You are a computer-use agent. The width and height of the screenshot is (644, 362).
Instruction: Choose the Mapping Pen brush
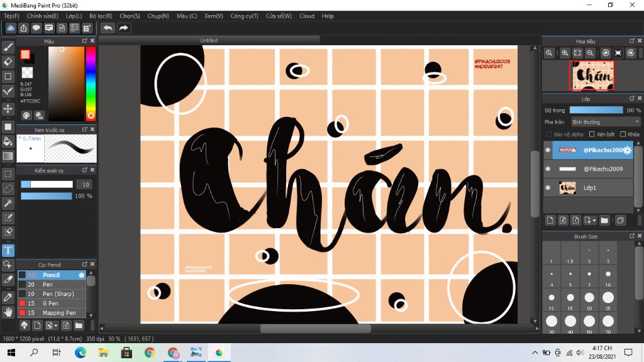(52, 313)
